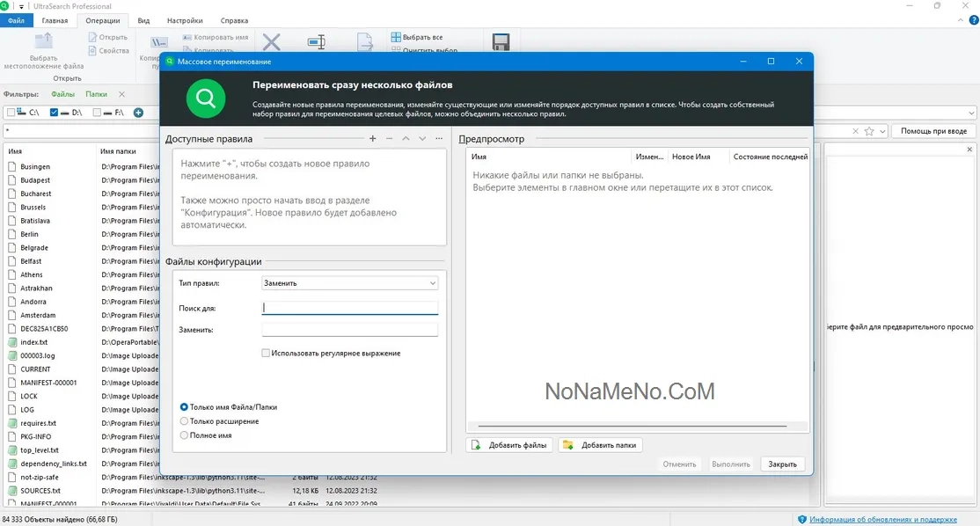Select the 'Полное имя' radio button
This screenshot has width=980, height=526.
point(184,435)
